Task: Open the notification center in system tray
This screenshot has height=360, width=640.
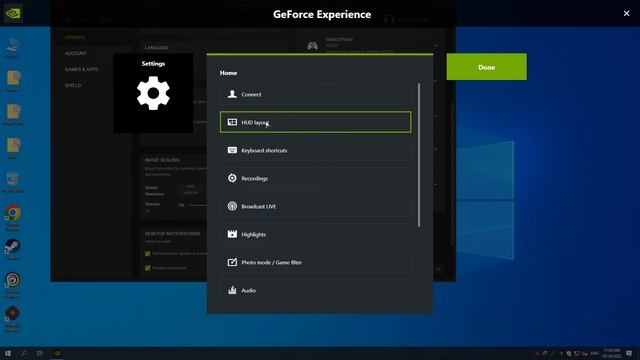Action: click(x=629, y=353)
